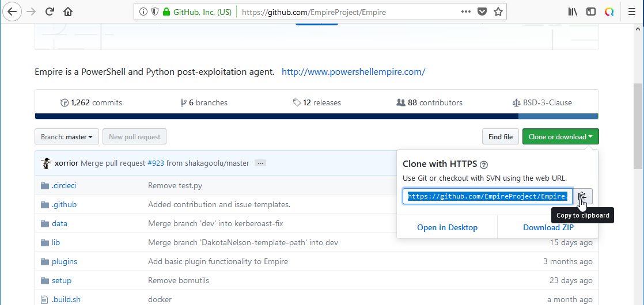Bookmark this page with the star
644x305 pixels.
pos(498,12)
